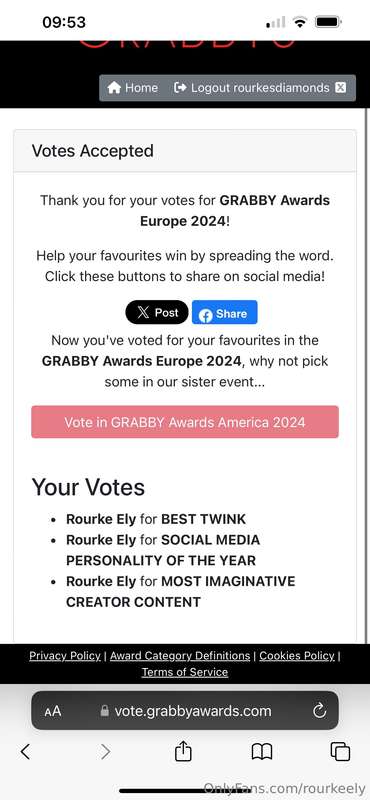Open the Privacy Policy link
Screen dimensions: 370x800
click(65, 656)
